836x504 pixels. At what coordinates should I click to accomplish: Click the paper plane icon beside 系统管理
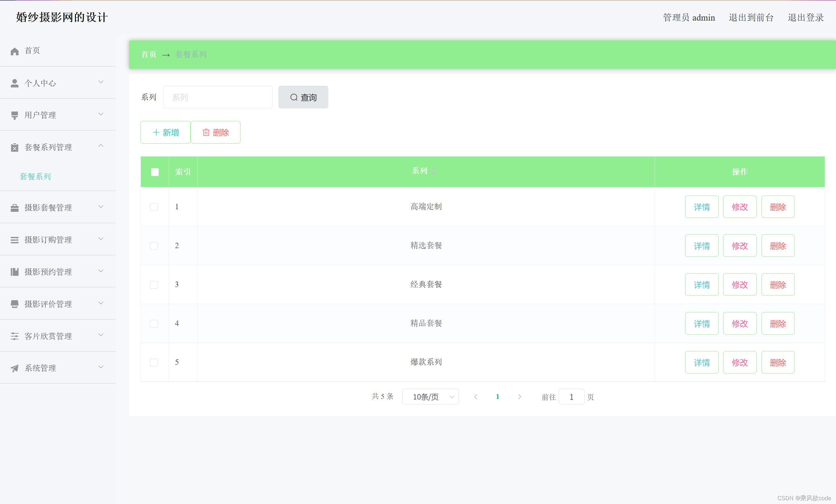[14, 368]
